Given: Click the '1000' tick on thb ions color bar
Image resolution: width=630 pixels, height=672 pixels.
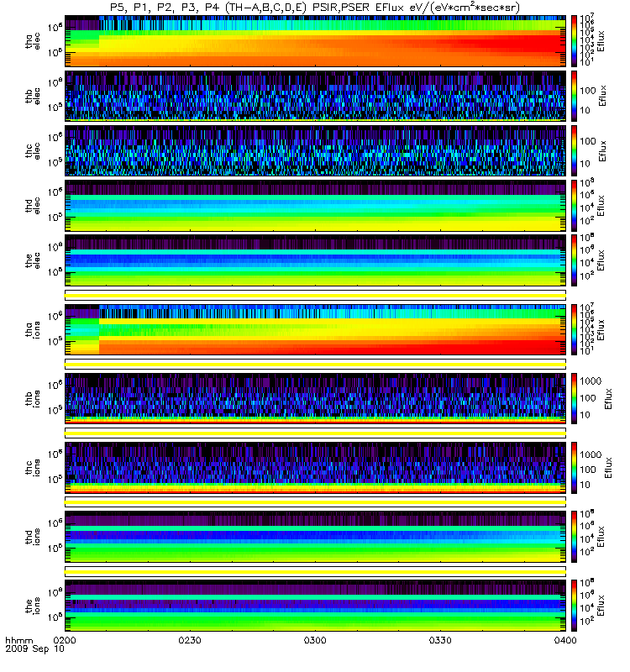Looking at the screenshot, I should pyautogui.click(x=591, y=381).
